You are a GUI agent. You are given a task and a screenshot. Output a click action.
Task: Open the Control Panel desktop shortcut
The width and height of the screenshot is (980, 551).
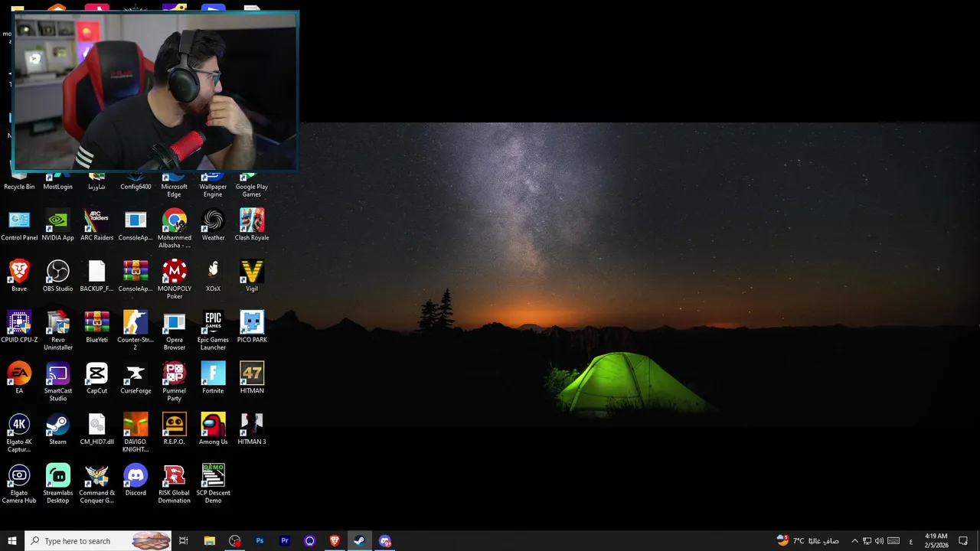tap(19, 225)
